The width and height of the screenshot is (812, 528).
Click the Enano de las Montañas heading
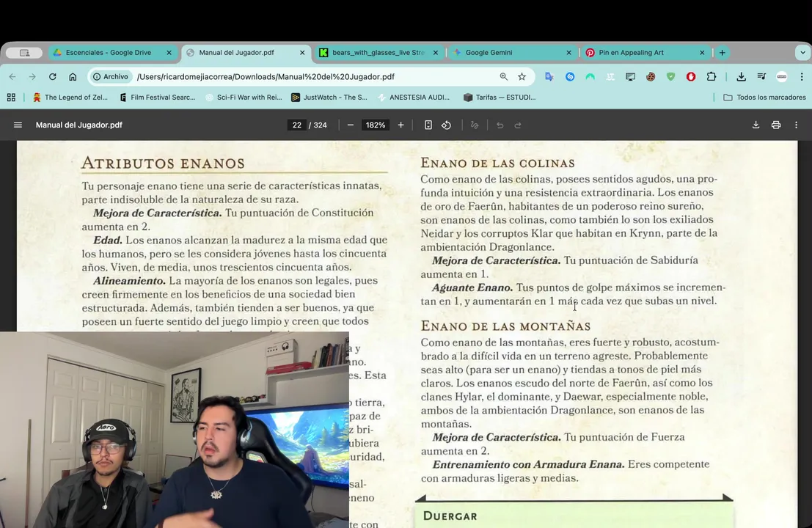point(505,326)
